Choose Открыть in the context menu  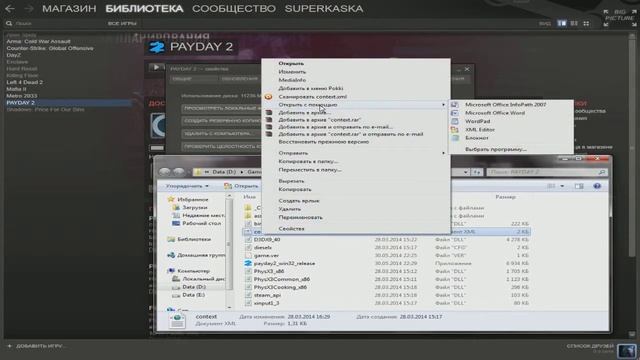click(x=291, y=64)
